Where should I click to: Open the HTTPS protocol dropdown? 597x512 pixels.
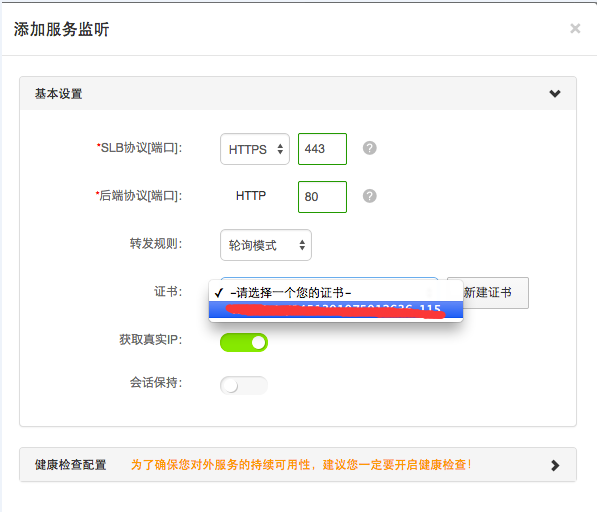point(255,149)
